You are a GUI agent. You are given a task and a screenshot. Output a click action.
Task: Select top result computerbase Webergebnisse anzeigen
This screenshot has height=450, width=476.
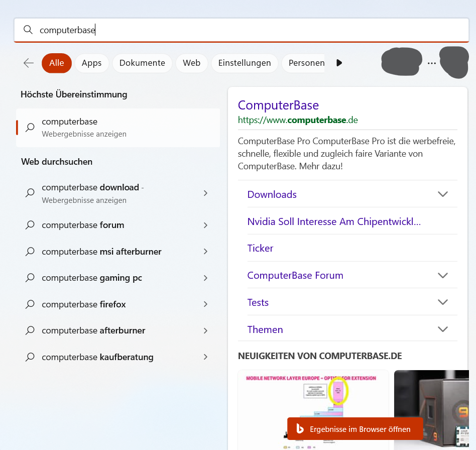click(x=118, y=128)
